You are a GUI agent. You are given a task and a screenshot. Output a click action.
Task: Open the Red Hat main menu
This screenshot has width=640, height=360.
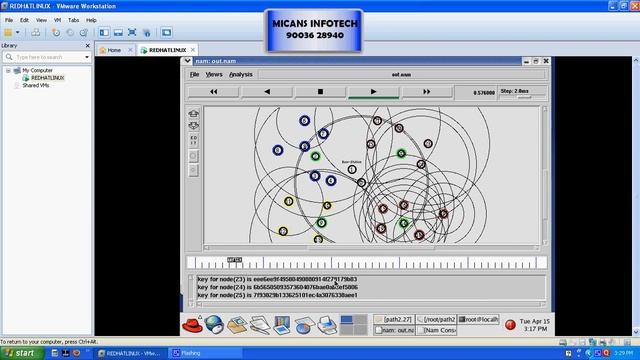click(192, 325)
